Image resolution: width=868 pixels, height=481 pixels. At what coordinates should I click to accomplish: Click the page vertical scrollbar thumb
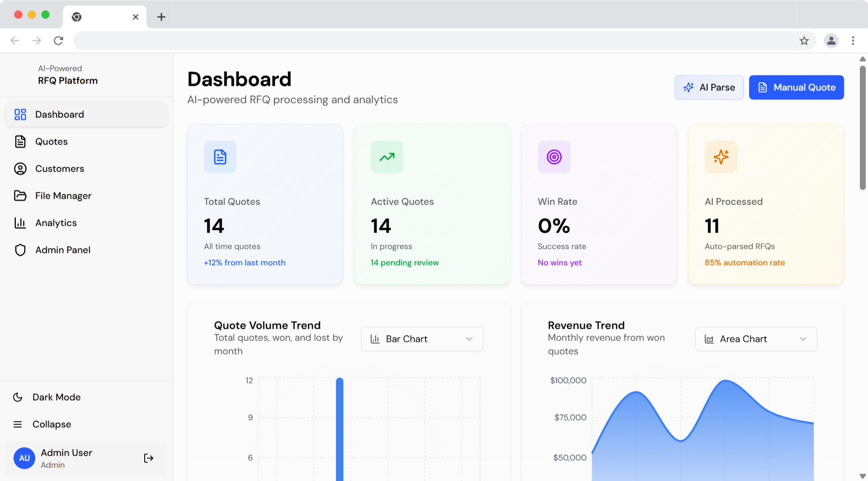click(863, 128)
